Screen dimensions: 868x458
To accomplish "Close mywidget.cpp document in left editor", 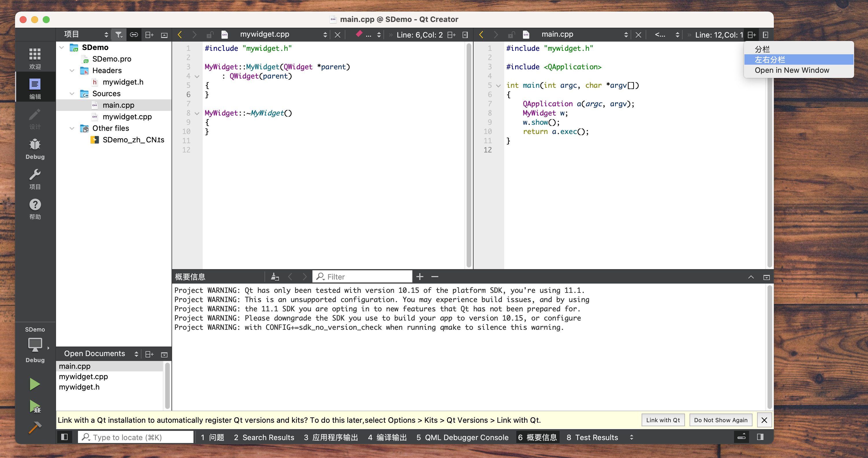I will 337,35.
